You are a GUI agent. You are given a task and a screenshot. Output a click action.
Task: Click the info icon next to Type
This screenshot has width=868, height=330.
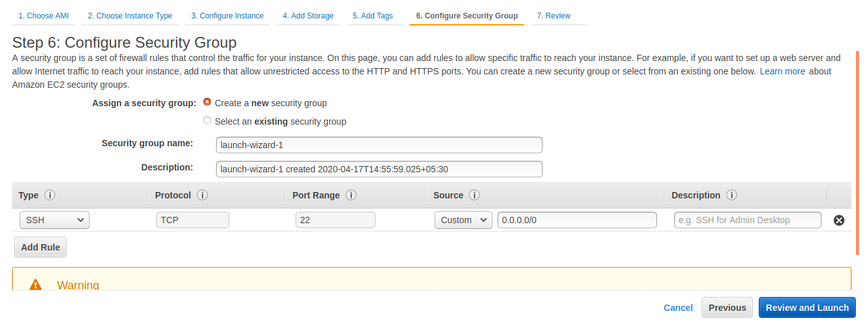click(50, 195)
